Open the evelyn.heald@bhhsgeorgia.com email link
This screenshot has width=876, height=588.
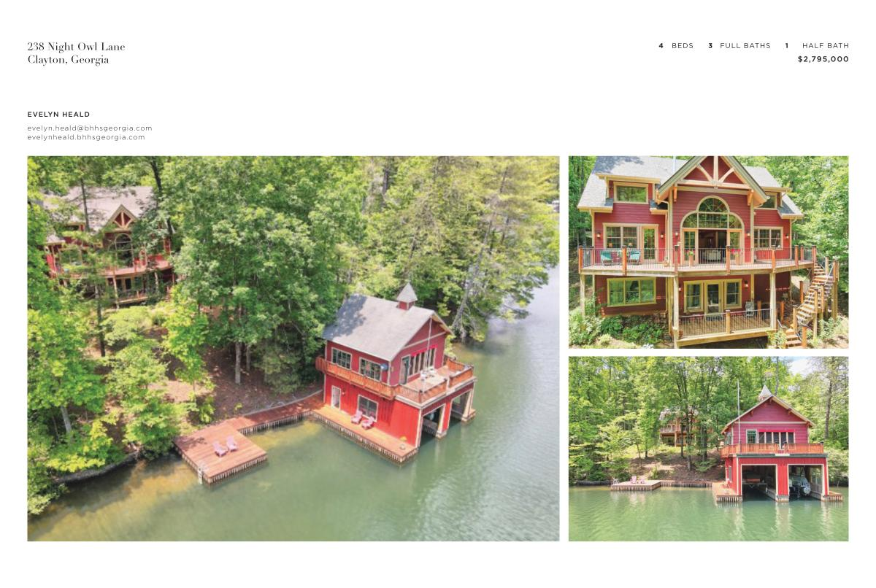click(x=90, y=128)
